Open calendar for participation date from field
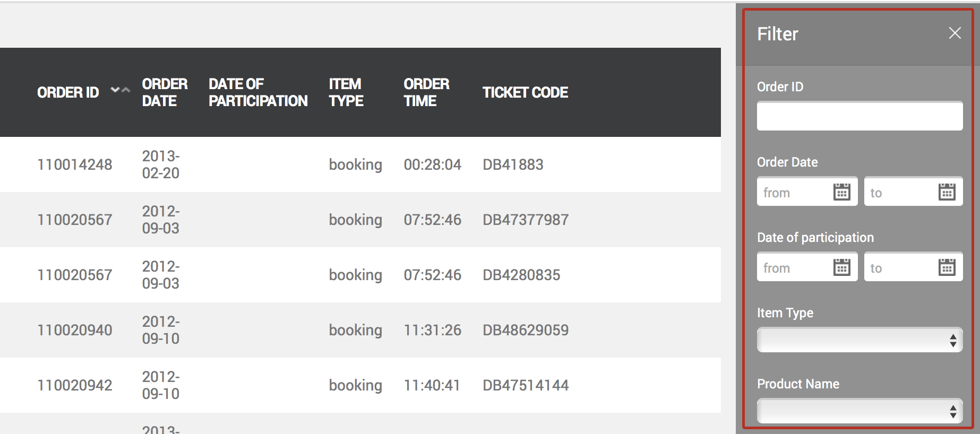 841,267
